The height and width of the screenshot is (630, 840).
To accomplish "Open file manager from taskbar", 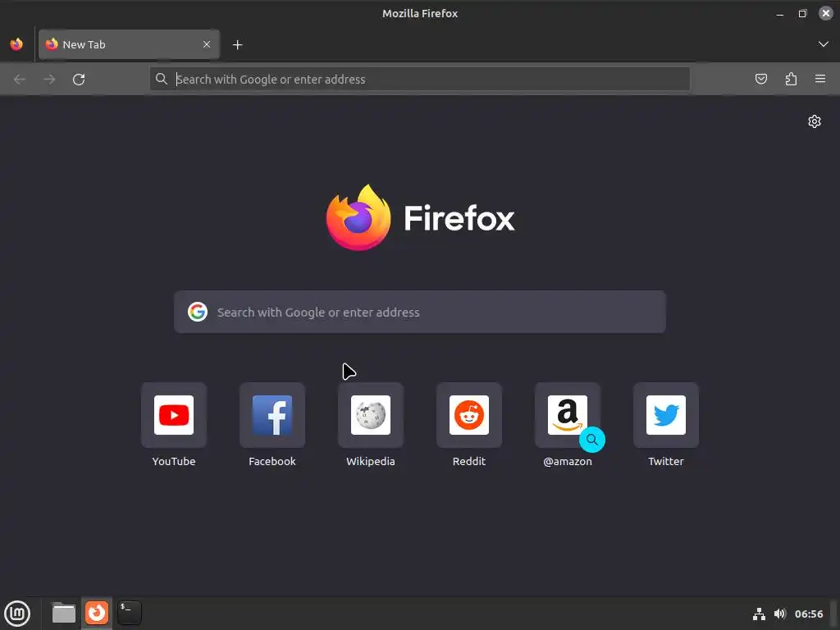I will tap(64, 613).
